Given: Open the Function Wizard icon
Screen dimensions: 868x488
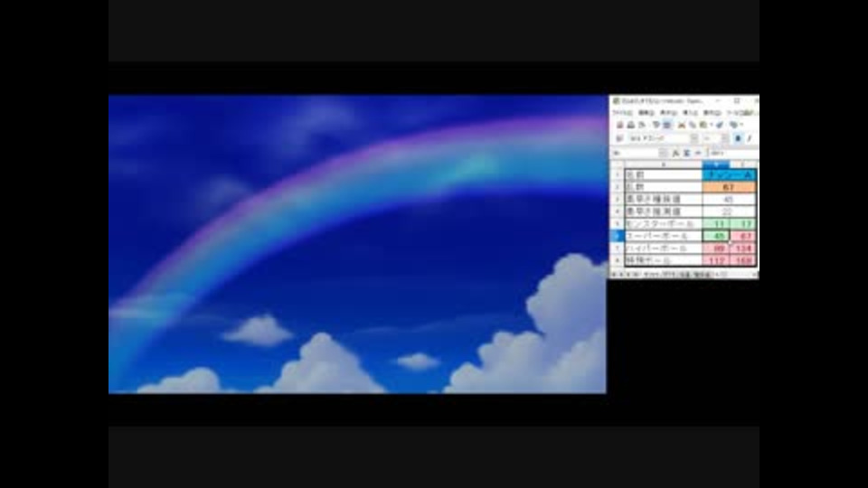Looking at the screenshot, I should click(x=675, y=153).
